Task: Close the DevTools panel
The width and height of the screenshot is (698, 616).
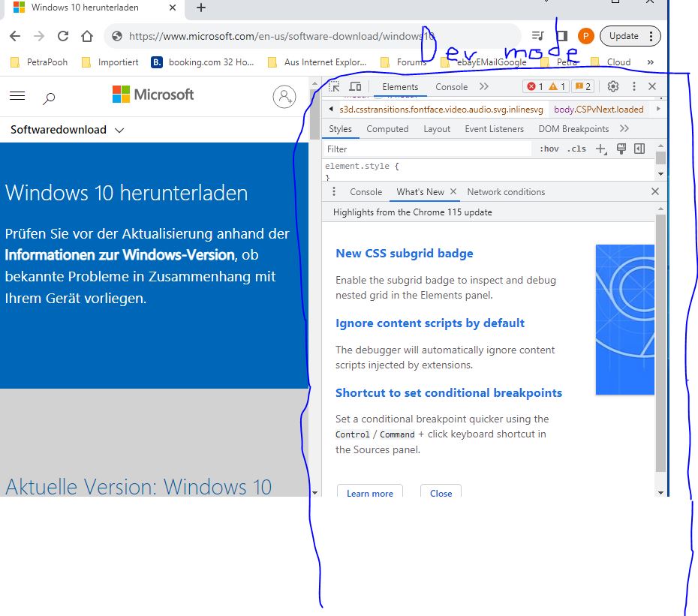Action: tap(652, 86)
